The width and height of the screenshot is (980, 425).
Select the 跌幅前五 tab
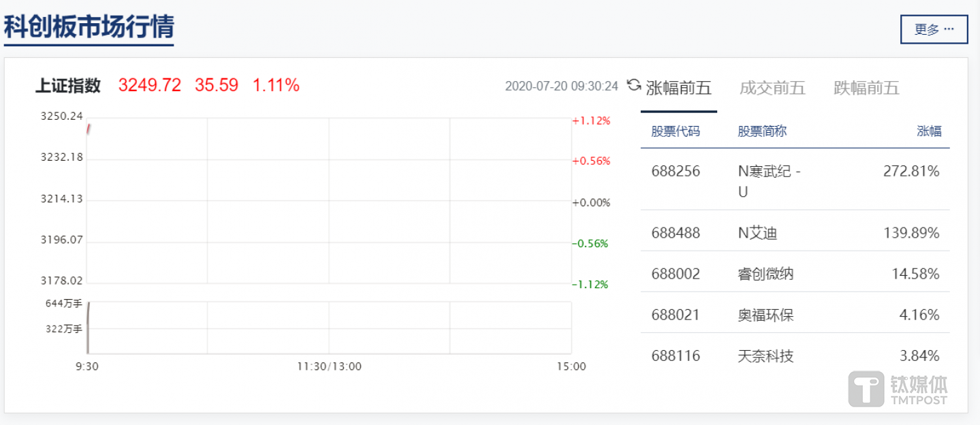tap(866, 88)
